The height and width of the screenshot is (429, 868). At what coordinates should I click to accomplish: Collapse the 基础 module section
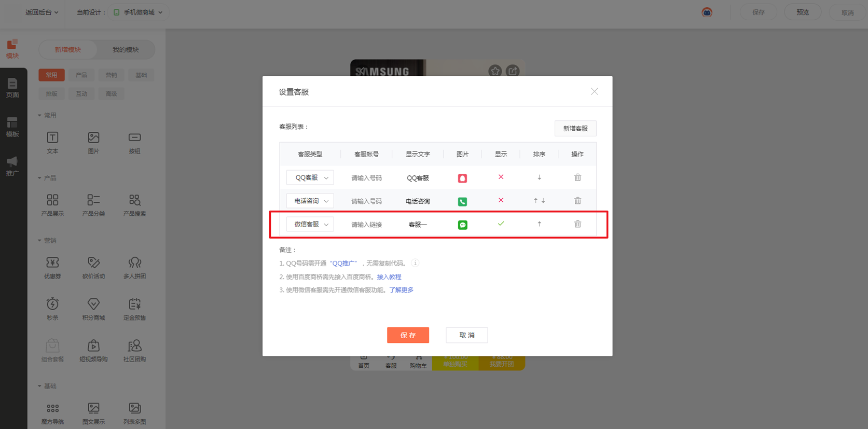[47, 386]
